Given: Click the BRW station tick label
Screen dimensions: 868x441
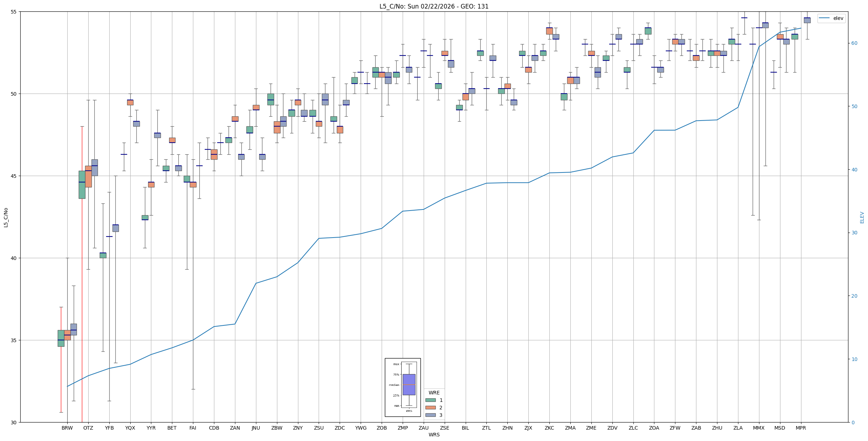Looking at the screenshot, I should coord(67,428).
